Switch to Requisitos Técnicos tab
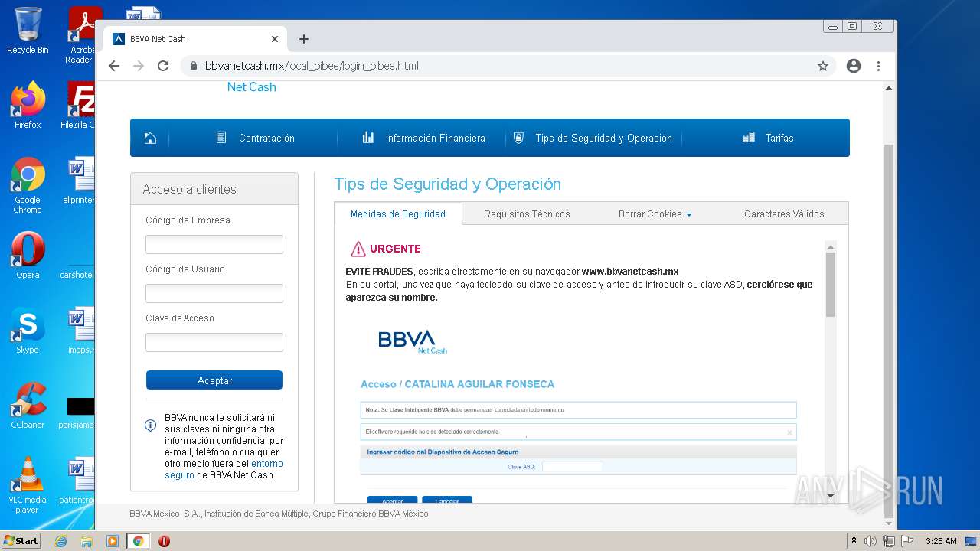Screen dimensions: 980x551 [x=527, y=214]
